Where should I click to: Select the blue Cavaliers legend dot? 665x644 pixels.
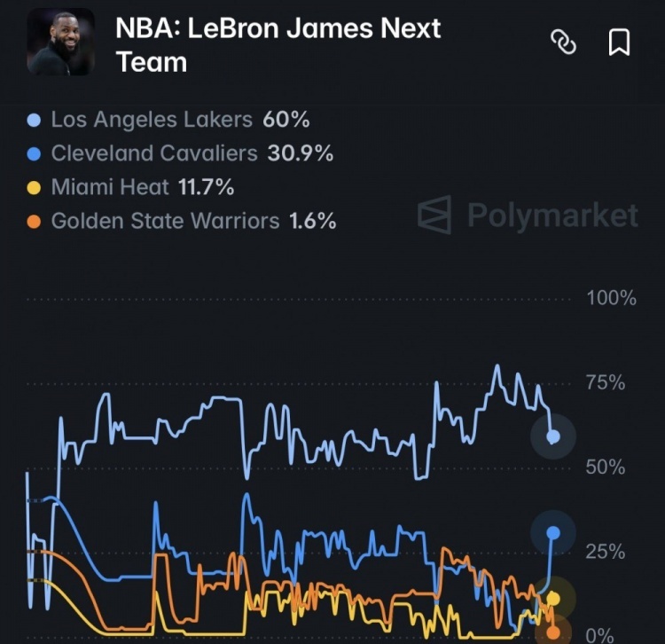[x=34, y=153]
